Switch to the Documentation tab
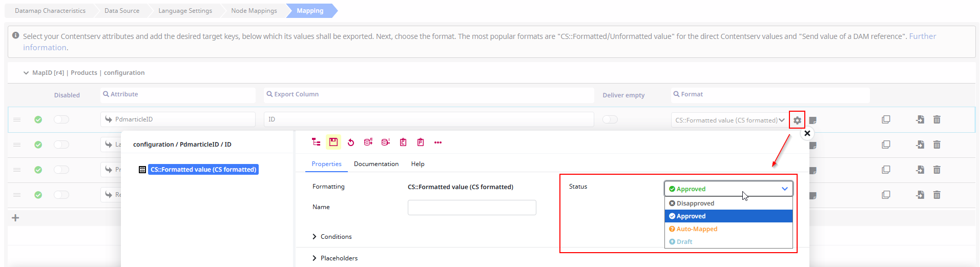Image resolution: width=980 pixels, height=267 pixels. click(376, 164)
